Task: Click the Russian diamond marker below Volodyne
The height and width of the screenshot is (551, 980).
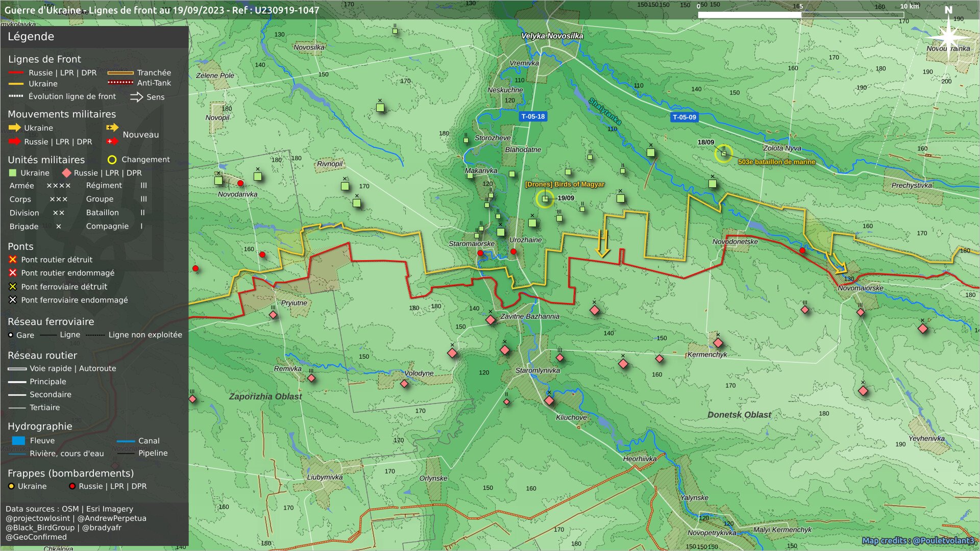Action: click(x=404, y=384)
